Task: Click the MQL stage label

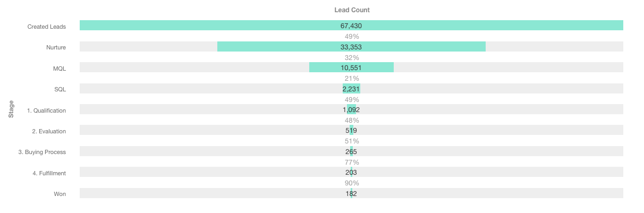Action: pos(60,68)
